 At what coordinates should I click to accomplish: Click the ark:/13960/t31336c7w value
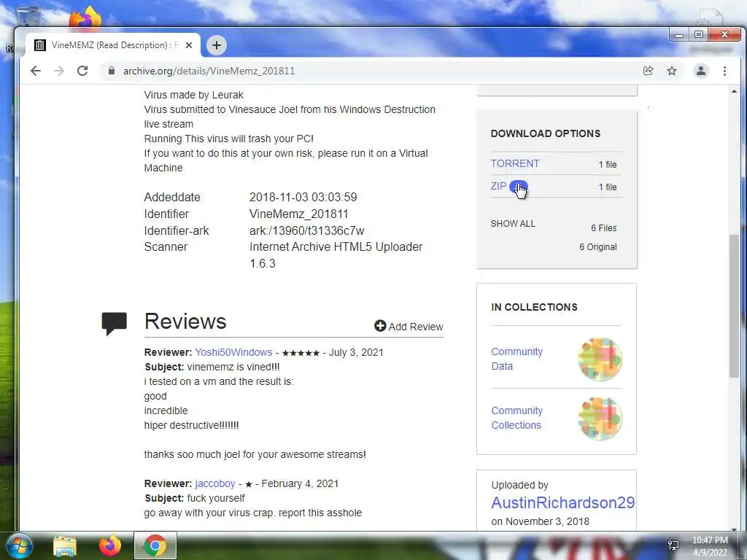pyautogui.click(x=307, y=230)
